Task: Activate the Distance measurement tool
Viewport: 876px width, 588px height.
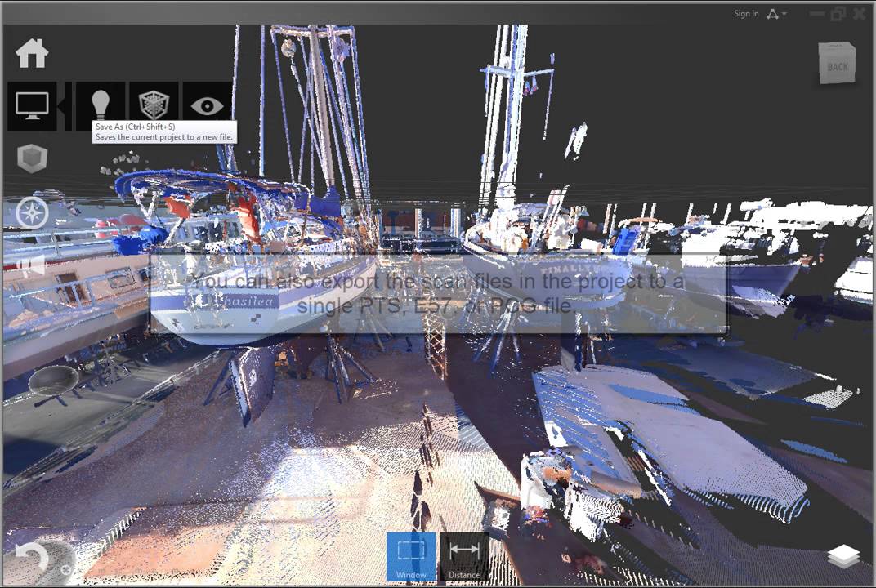Action: 464,557
